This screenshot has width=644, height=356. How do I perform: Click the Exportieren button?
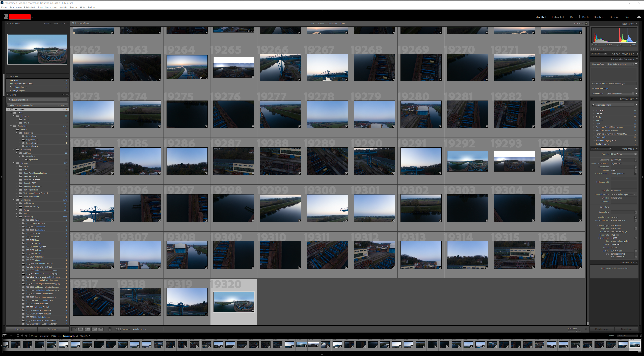click(x=53, y=329)
